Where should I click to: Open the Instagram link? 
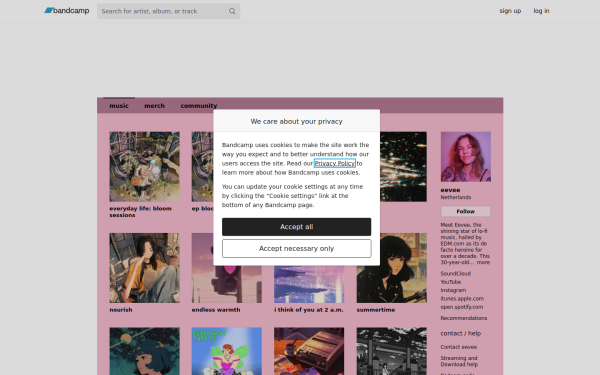click(x=453, y=290)
